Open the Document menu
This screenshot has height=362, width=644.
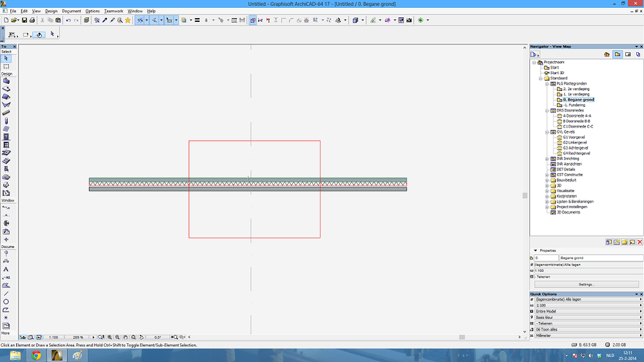(x=72, y=11)
